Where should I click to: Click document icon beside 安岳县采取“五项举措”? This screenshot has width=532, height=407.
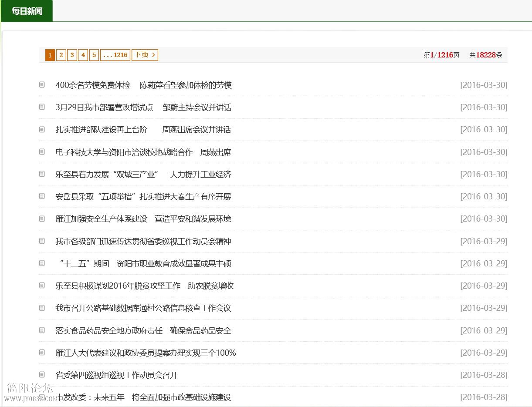click(x=42, y=196)
